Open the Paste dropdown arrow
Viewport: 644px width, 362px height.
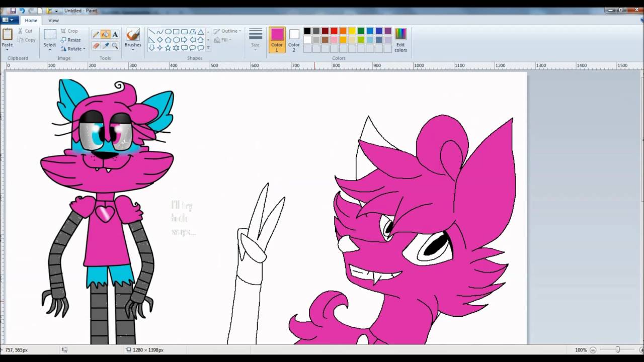[7, 49]
